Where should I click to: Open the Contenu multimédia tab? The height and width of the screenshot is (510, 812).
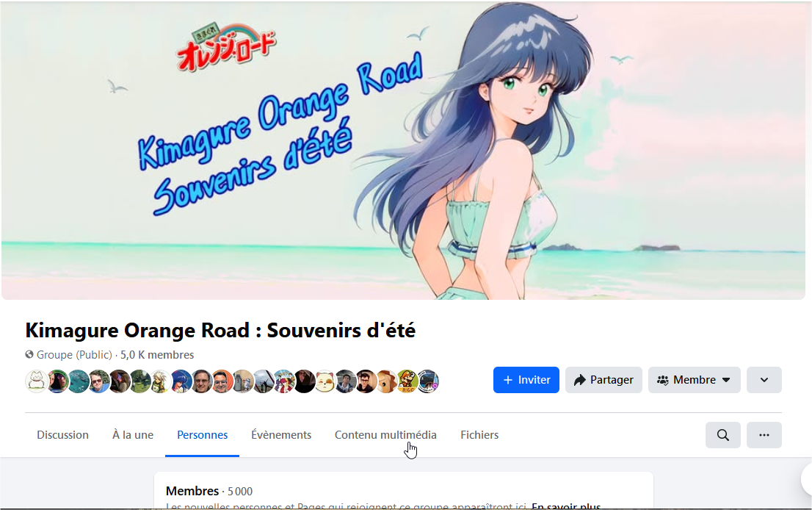click(x=385, y=435)
